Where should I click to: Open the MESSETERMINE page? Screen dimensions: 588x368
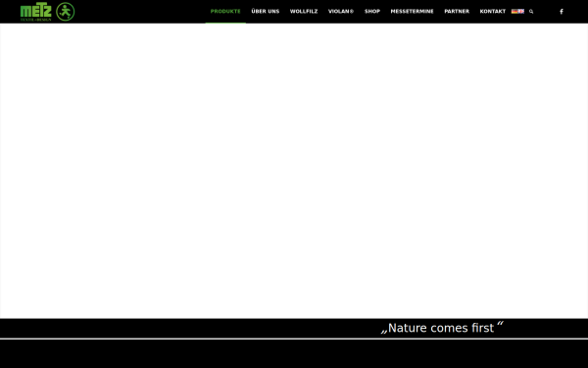point(412,11)
